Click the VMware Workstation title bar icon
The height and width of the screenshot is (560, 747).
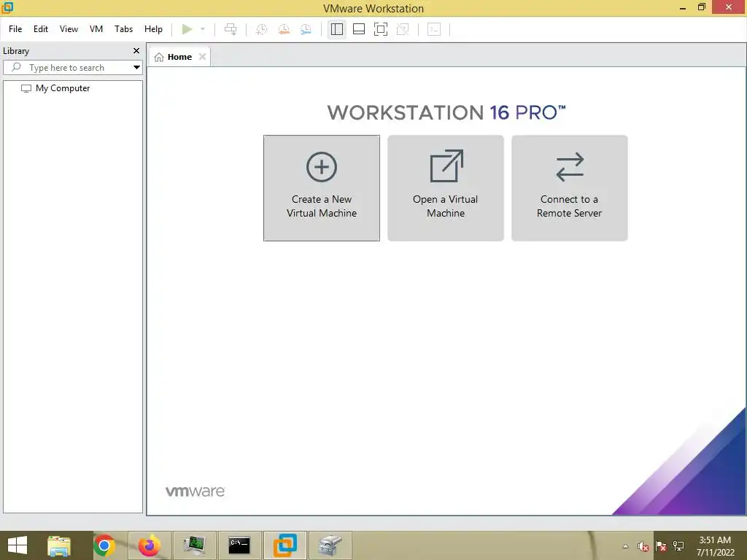(7, 7)
